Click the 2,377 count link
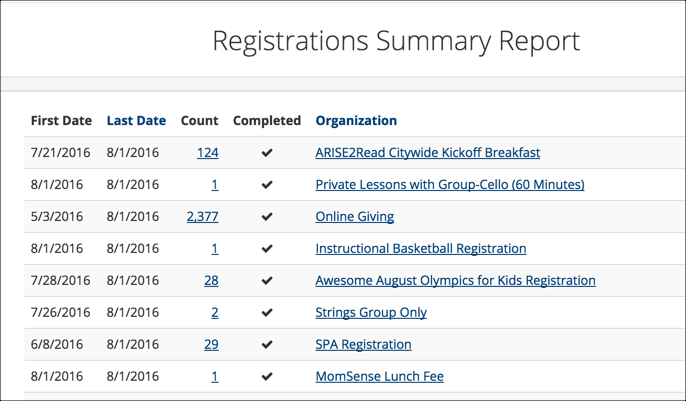This screenshot has height=401, width=686. coord(203,216)
